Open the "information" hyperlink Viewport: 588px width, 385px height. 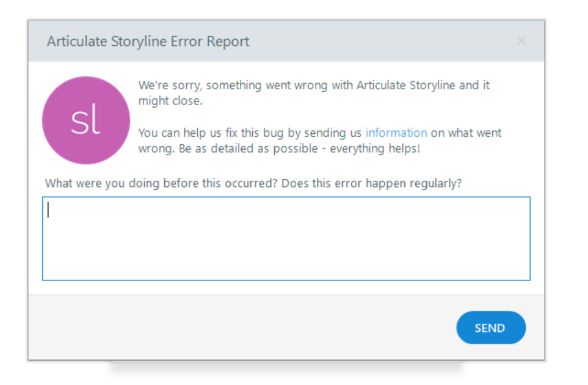[396, 133]
